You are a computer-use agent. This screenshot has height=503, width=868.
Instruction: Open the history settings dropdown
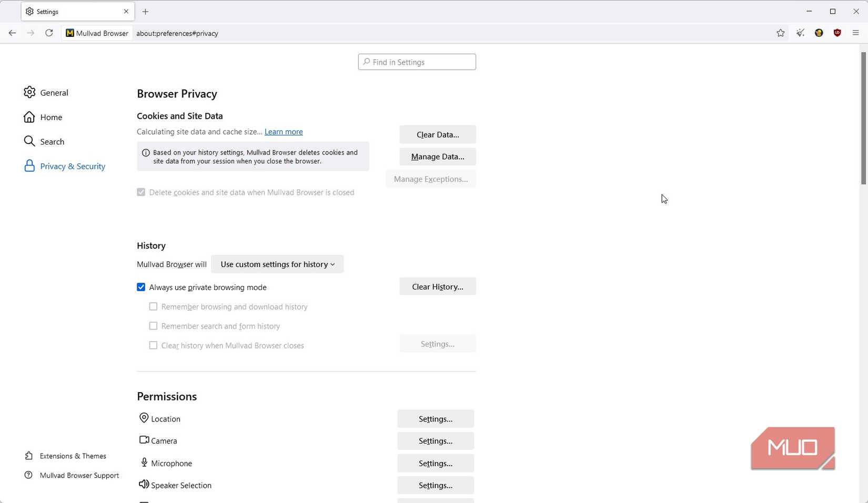pos(277,264)
